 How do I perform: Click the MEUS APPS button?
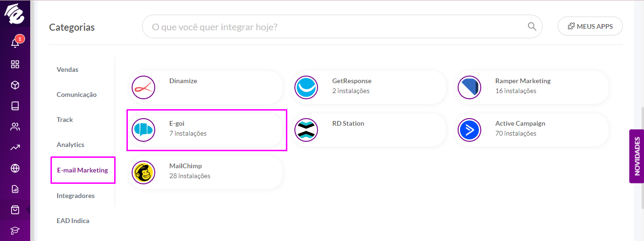point(590,26)
